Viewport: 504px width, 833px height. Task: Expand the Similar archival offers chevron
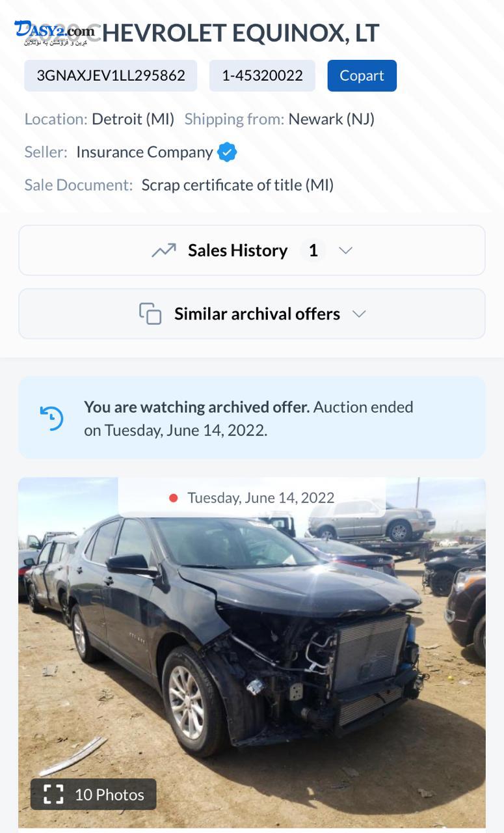(359, 314)
